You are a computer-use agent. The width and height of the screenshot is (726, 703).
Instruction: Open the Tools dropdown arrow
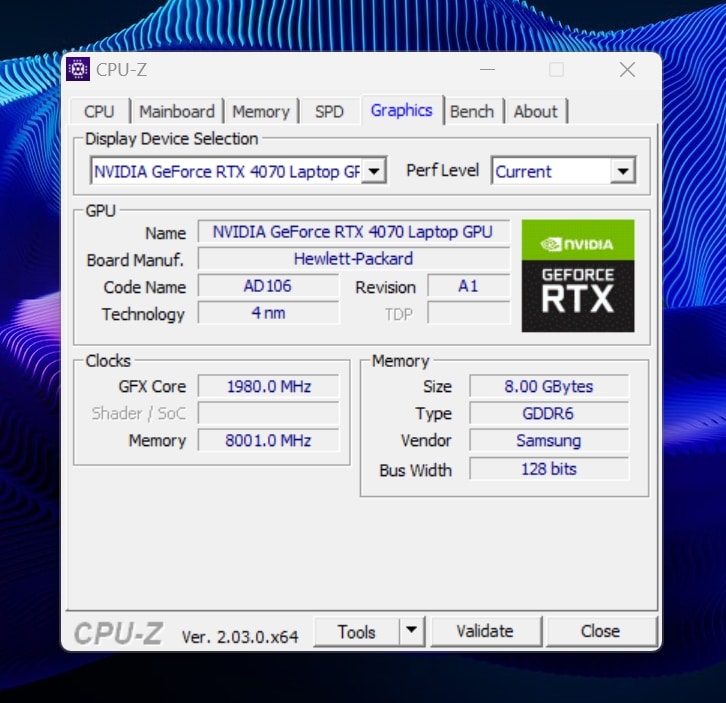pyautogui.click(x=411, y=631)
